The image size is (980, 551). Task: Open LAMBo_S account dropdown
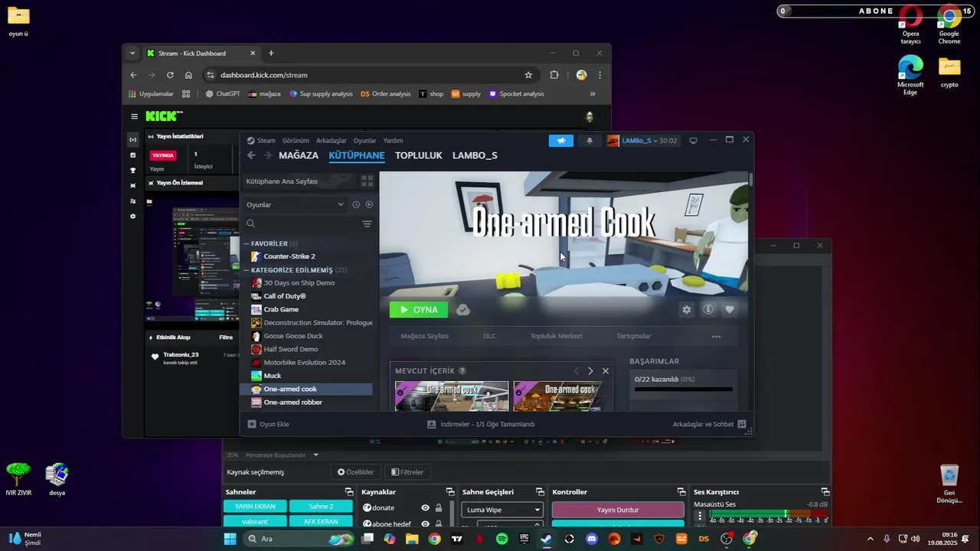pyautogui.click(x=642, y=141)
